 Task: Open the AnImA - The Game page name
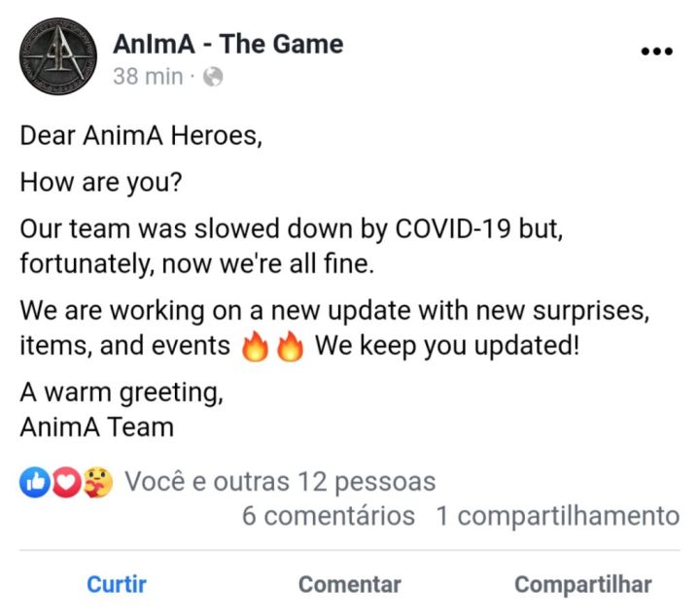tap(228, 44)
